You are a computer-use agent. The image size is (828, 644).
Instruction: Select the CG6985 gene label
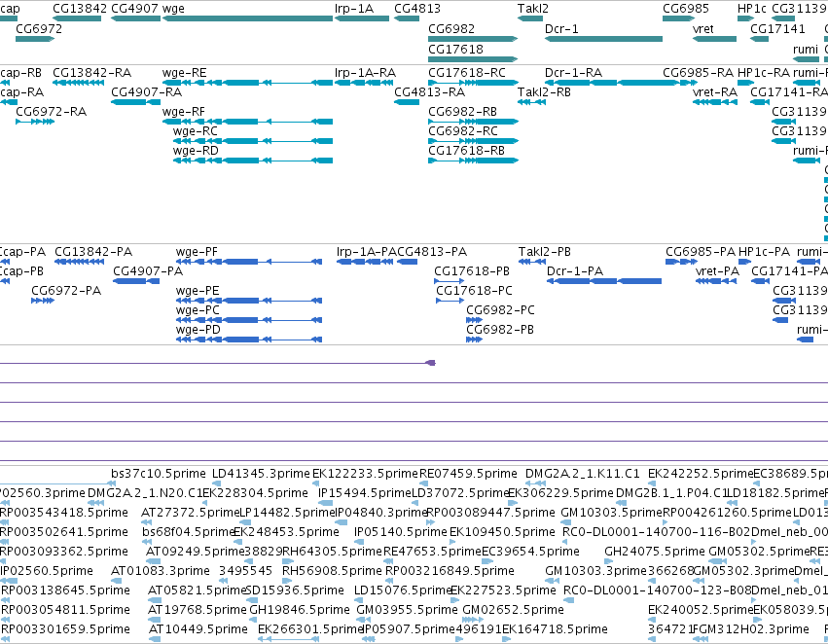(686, 9)
